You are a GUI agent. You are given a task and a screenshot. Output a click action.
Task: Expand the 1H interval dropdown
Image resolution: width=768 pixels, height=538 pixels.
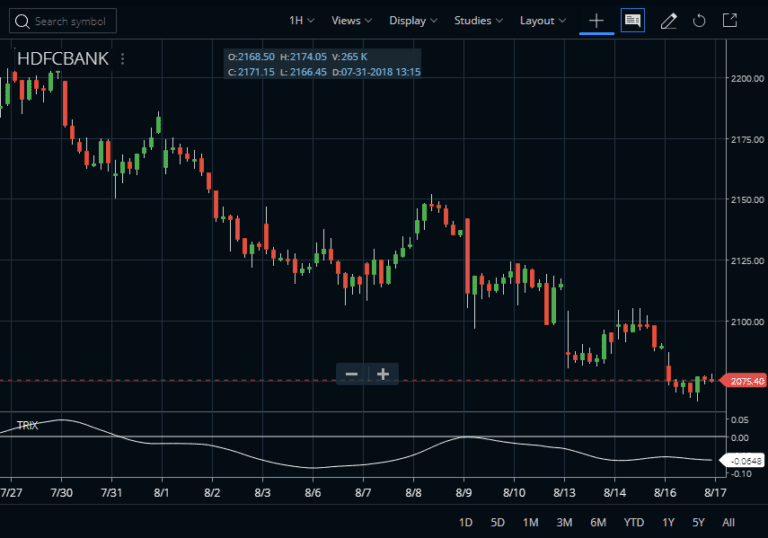point(301,21)
